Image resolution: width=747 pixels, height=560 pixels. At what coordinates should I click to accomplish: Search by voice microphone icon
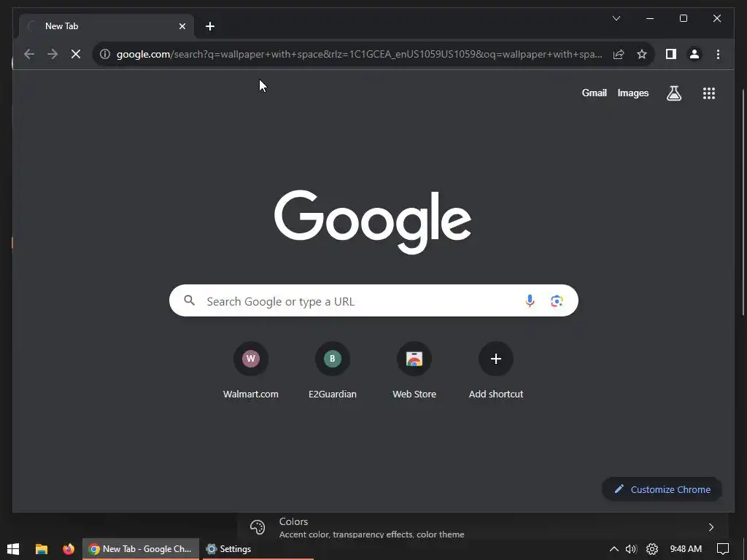click(530, 301)
